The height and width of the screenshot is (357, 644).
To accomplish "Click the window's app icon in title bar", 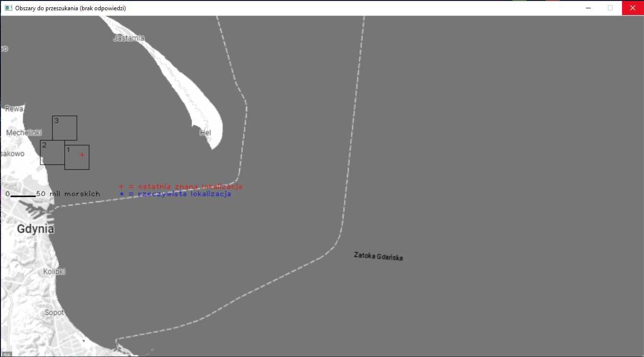I will [8, 8].
